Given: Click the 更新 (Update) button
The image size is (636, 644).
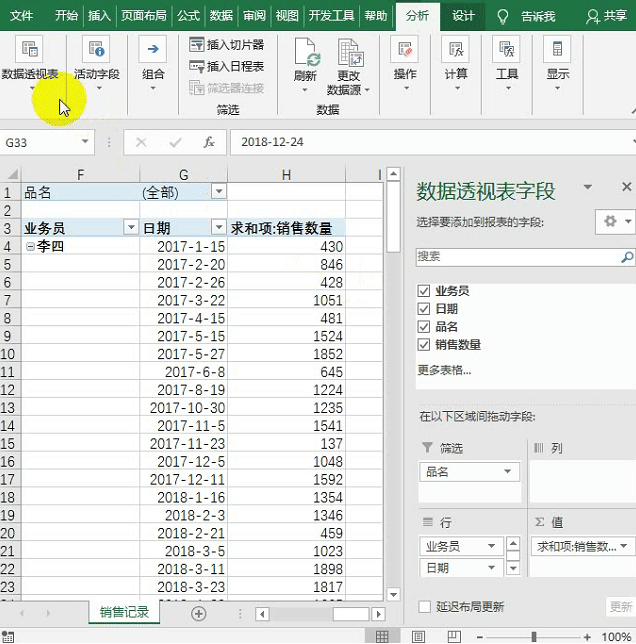Looking at the screenshot, I should [620, 606].
